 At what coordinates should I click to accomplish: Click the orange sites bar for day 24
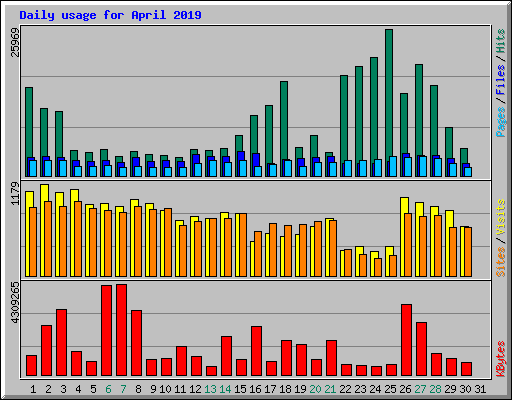[378, 267]
